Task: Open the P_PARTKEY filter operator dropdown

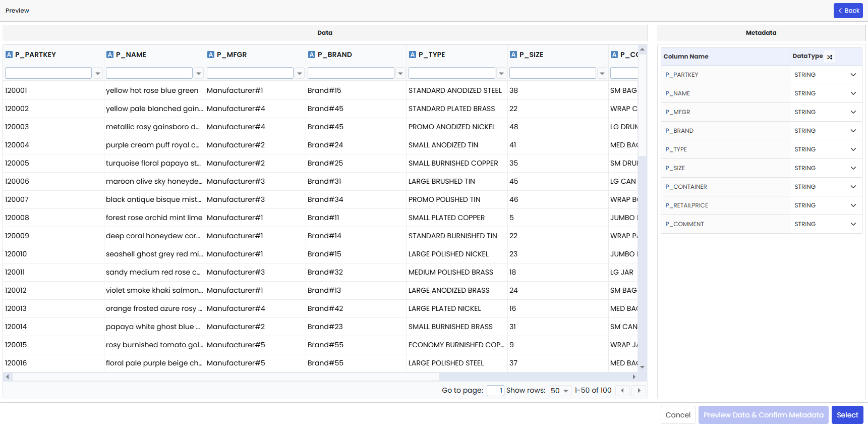Action: pyautogui.click(x=98, y=73)
